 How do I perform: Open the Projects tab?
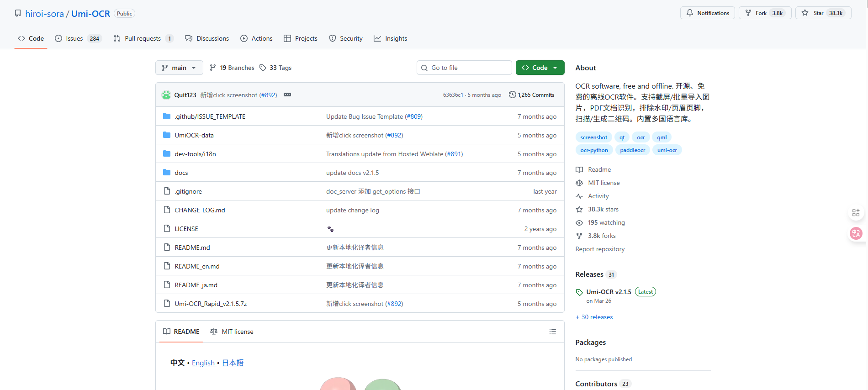tap(301, 38)
